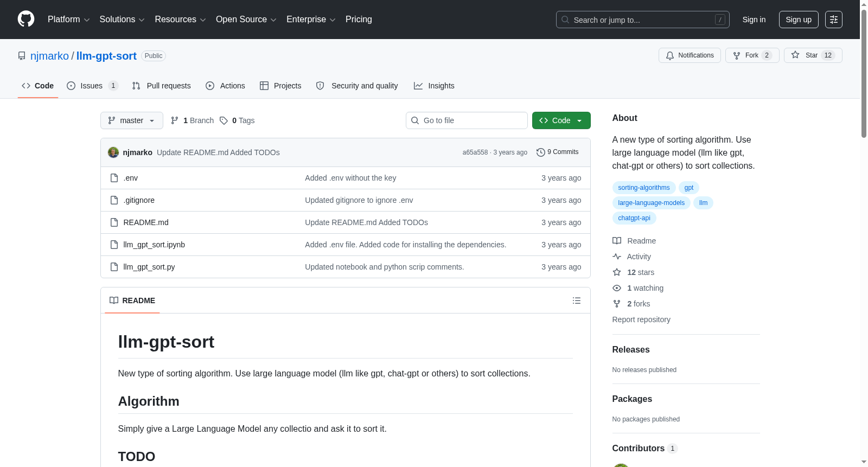Open the README.md file

[x=146, y=222]
